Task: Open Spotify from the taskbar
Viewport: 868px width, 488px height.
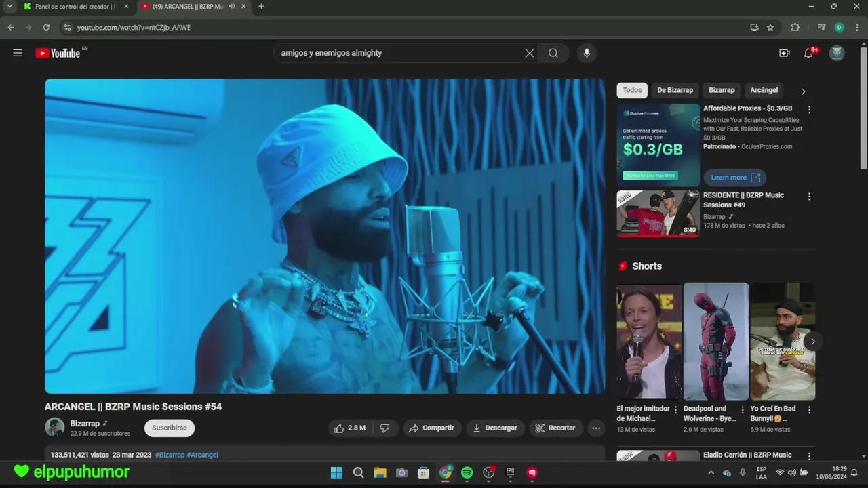Action: pyautogui.click(x=467, y=472)
